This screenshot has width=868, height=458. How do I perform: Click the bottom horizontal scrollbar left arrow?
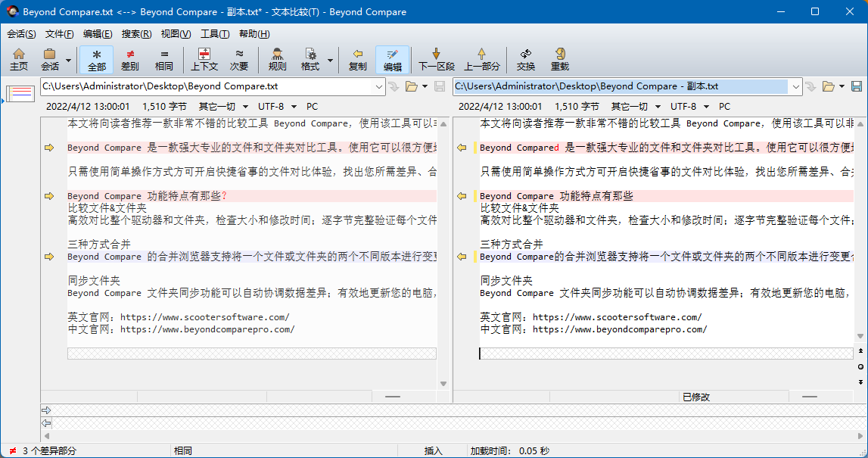[47, 436]
